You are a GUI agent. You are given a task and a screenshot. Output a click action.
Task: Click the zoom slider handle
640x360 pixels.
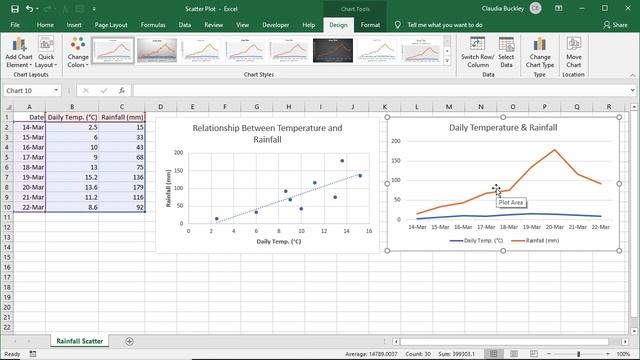tap(578, 354)
